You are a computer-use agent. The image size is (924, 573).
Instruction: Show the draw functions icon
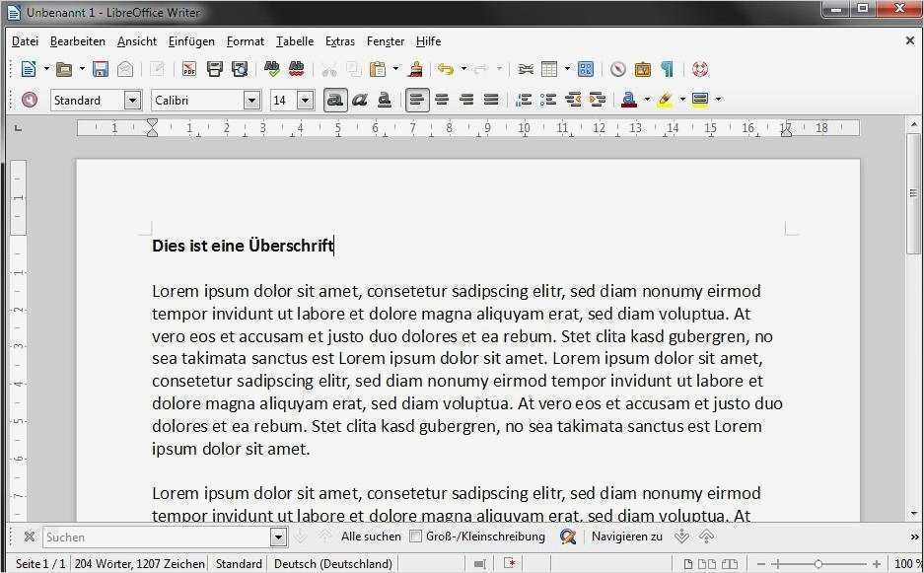(x=586, y=69)
